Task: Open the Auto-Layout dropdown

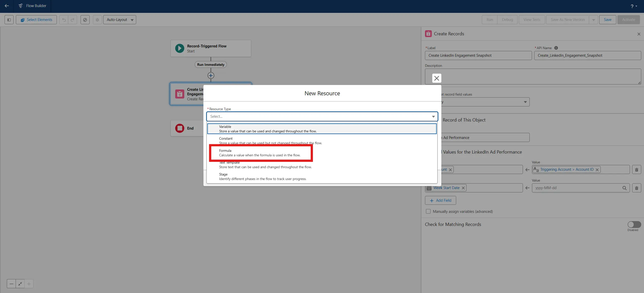Action: [120, 20]
